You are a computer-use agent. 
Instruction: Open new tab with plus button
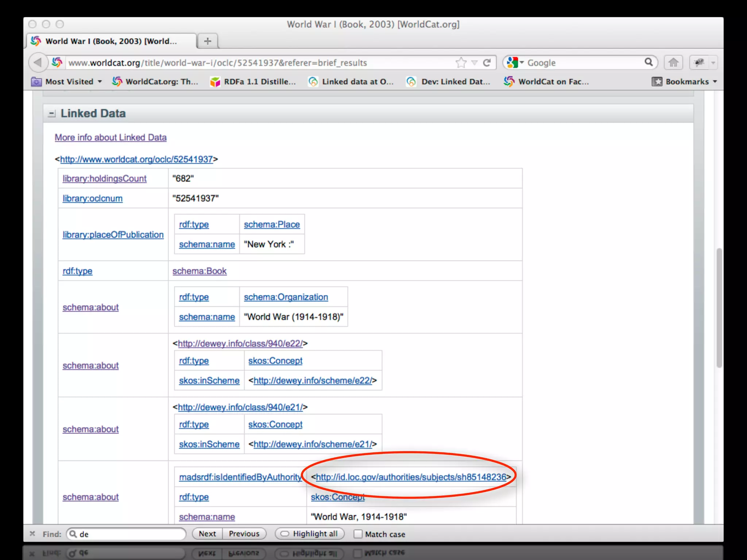[208, 41]
